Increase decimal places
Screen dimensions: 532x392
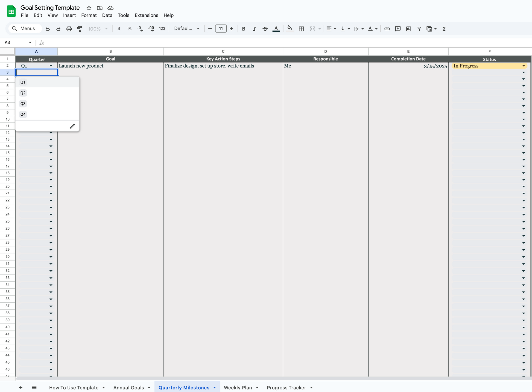tap(151, 29)
